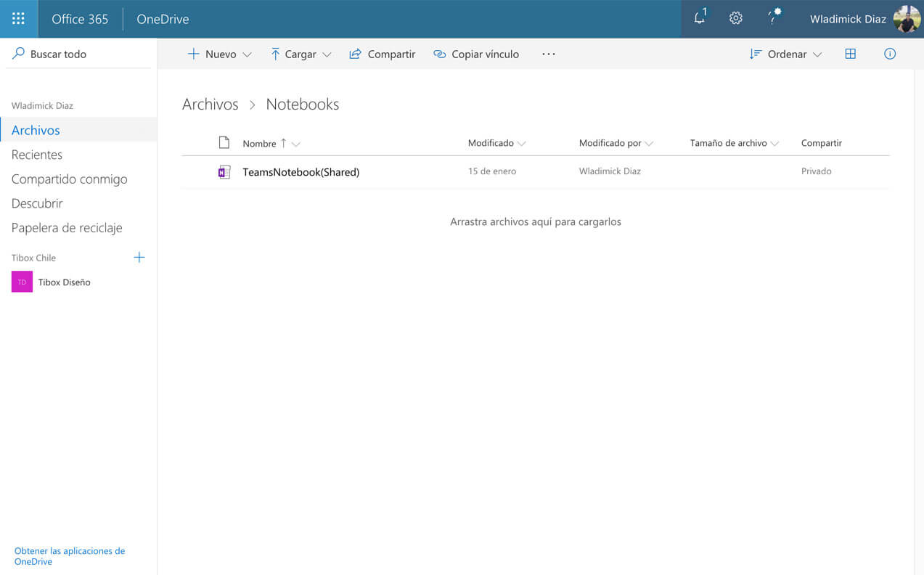The height and width of the screenshot is (575, 924).
Task: Open the Office 365 app launcher grid
Action: [19, 19]
